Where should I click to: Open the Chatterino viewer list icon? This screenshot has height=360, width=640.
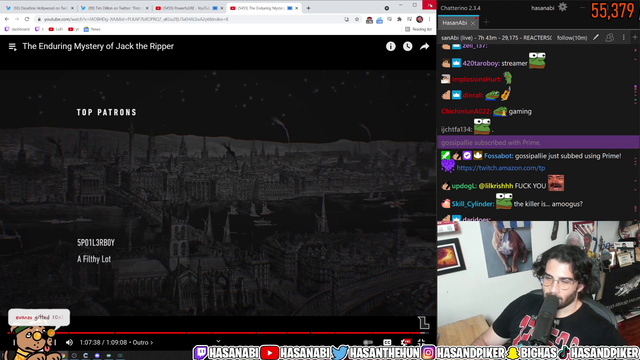pyautogui.click(x=609, y=38)
